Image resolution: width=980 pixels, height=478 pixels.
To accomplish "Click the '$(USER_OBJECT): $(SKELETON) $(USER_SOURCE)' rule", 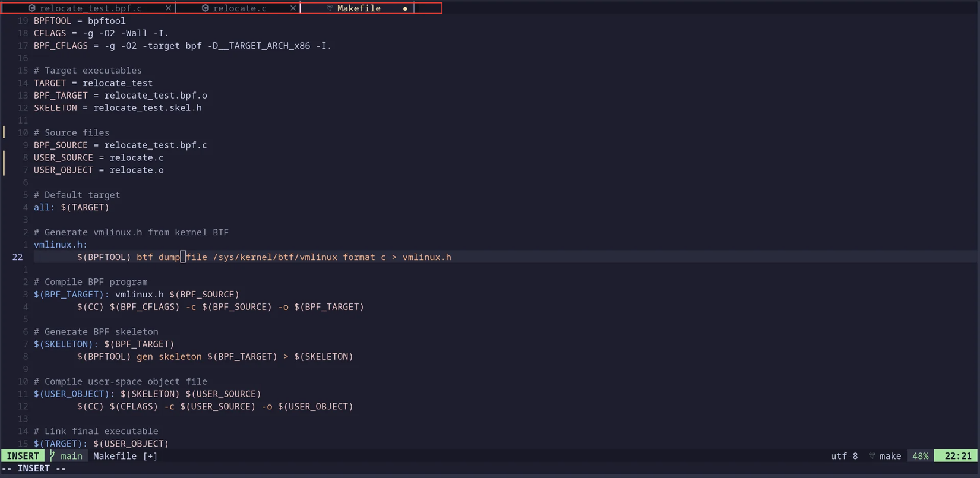I will pos(147,394).
